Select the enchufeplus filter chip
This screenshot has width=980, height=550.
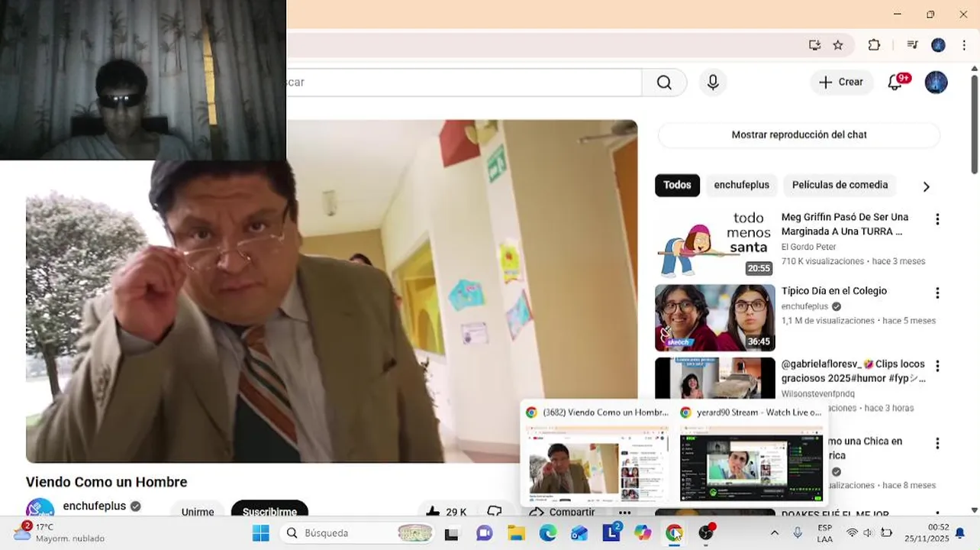click(741, 185)
